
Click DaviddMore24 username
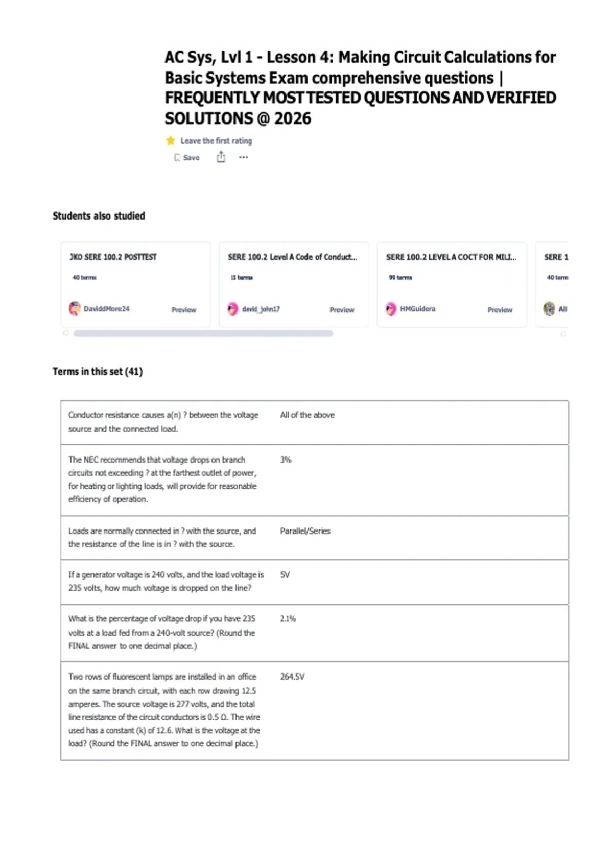coord(106,309)
